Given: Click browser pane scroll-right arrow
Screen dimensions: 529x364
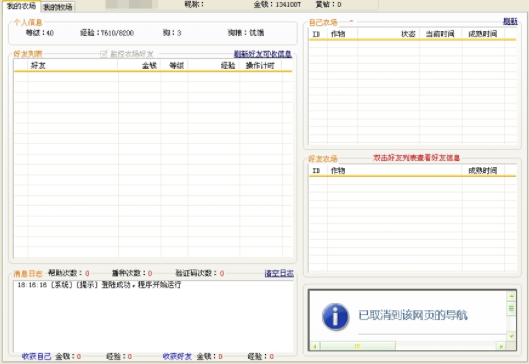Looking at the screenshot, I should pyautogui.click(x=501, y=346).
